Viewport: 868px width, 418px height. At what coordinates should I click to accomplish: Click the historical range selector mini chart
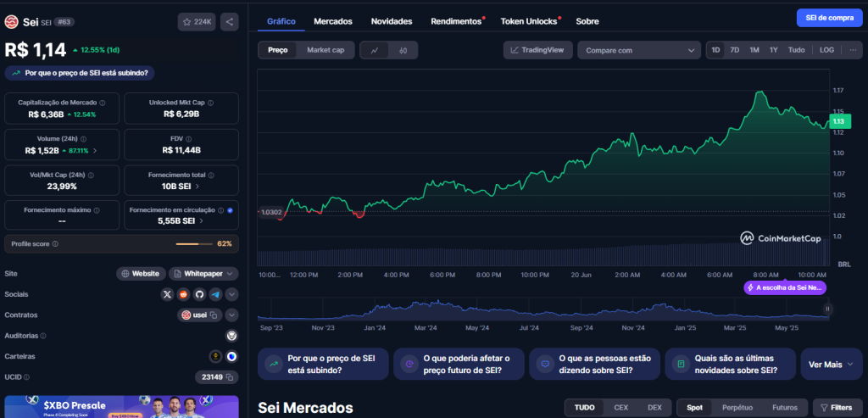coord(543,310)
